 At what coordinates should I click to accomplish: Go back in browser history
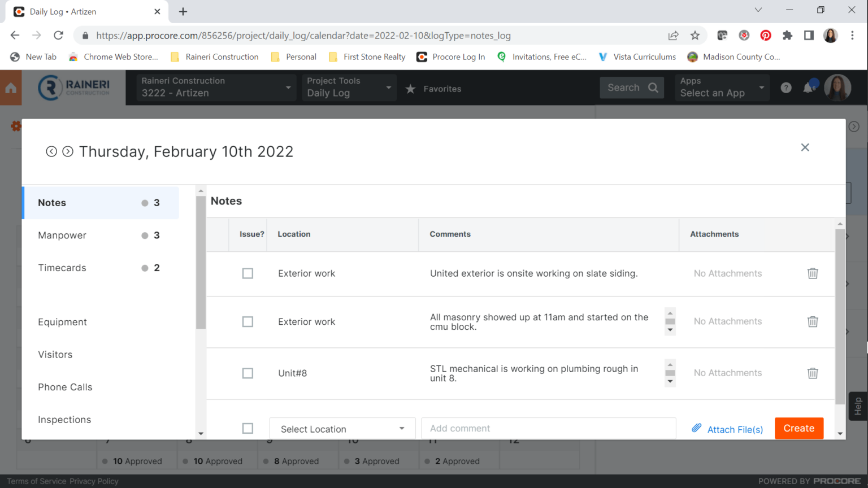point(15,35)
